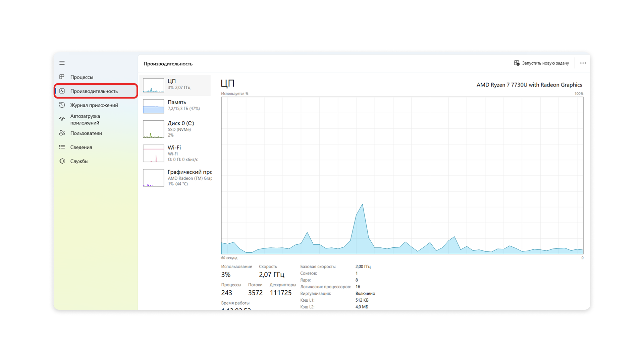Click the Ядра value 8

coord(357,280)
